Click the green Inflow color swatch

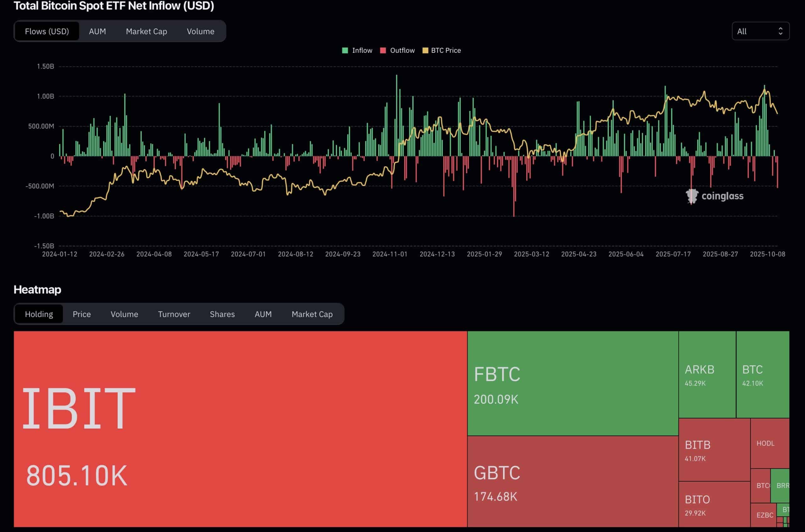345,51
